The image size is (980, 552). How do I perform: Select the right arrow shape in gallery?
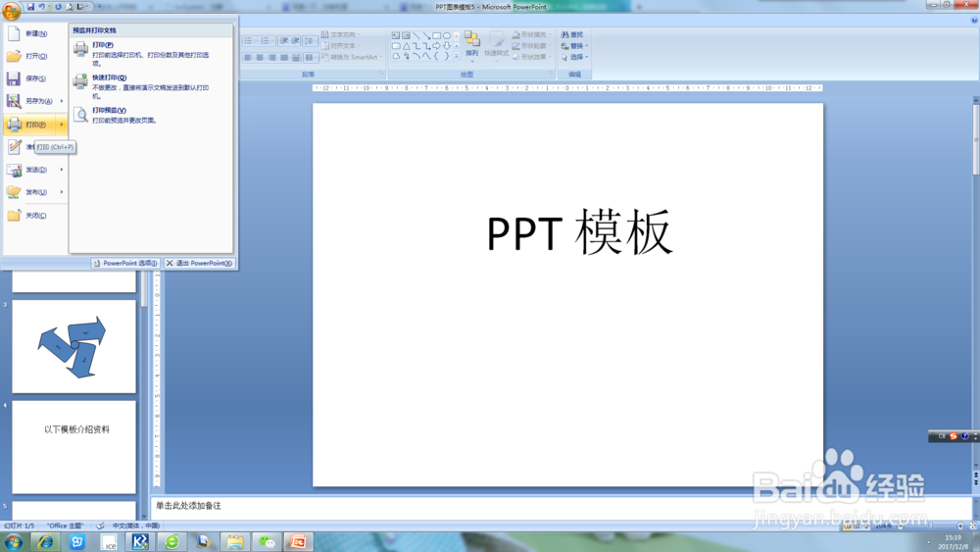click(436, 46)
